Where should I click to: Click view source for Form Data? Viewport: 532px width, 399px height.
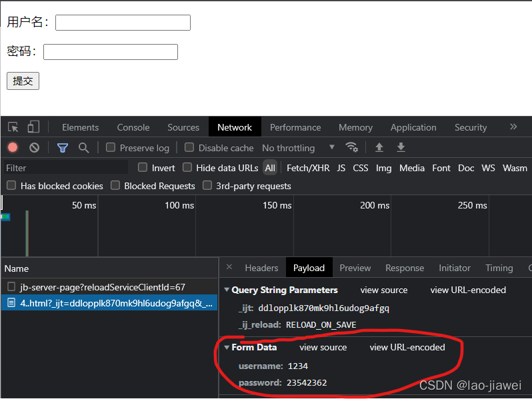point(323,347)
